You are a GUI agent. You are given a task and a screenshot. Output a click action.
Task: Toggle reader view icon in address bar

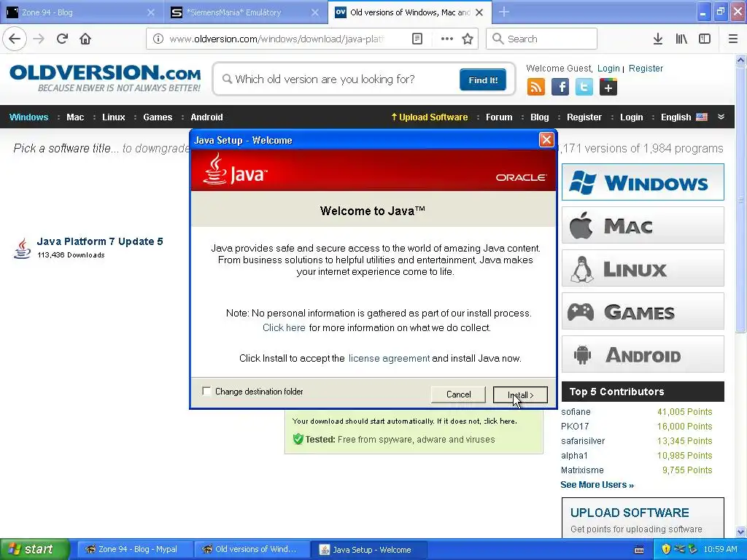click(417, 39)
